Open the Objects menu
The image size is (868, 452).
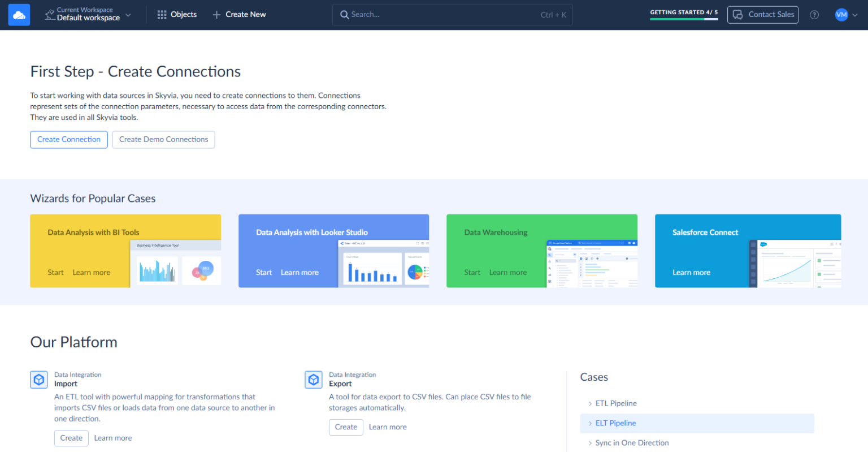click(x=177, y=14)
